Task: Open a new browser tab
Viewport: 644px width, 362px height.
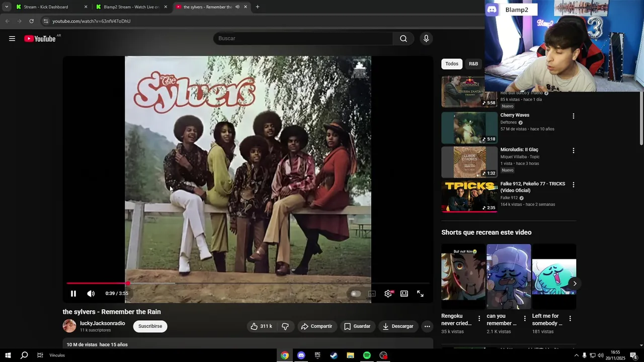Action: [x=258, y=7]
